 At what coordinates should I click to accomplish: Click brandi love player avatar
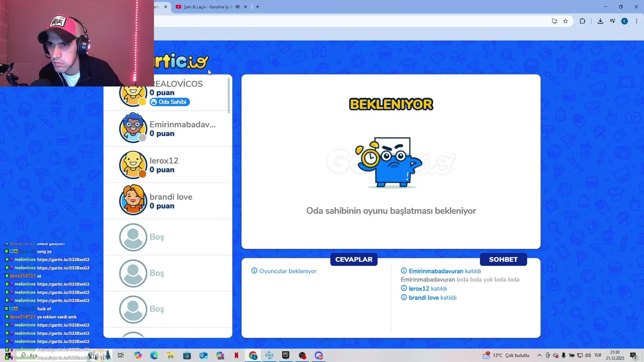(x=133, y=201)
